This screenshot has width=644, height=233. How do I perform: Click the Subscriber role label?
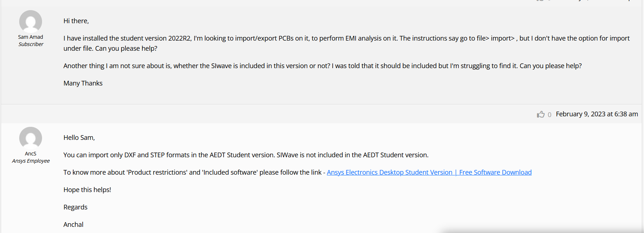(31, 44)
